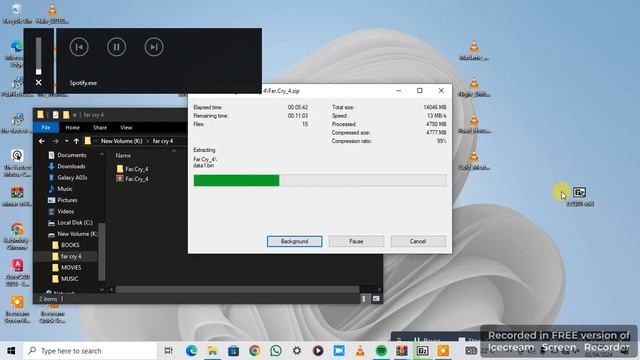Go up one folder level
Viewport: 640px width, 360px height.
point(76,141)
